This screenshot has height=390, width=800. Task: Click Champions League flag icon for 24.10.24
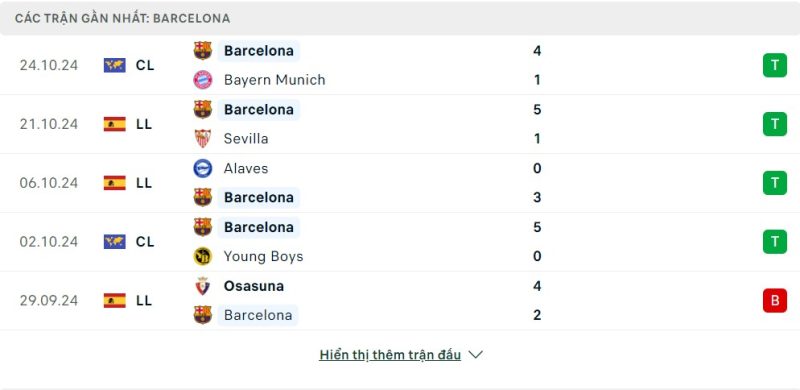(115, 65)
